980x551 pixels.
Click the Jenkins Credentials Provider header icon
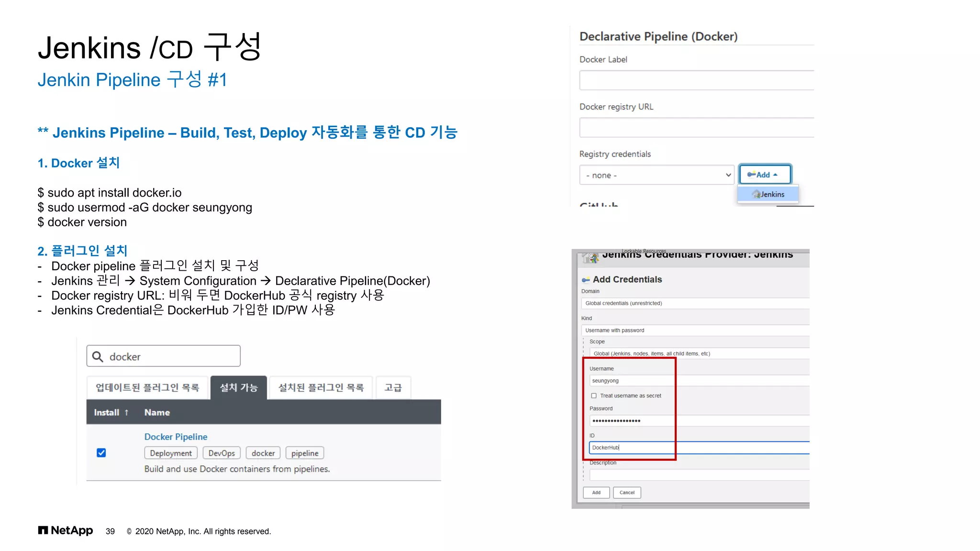tap(591, 257)
